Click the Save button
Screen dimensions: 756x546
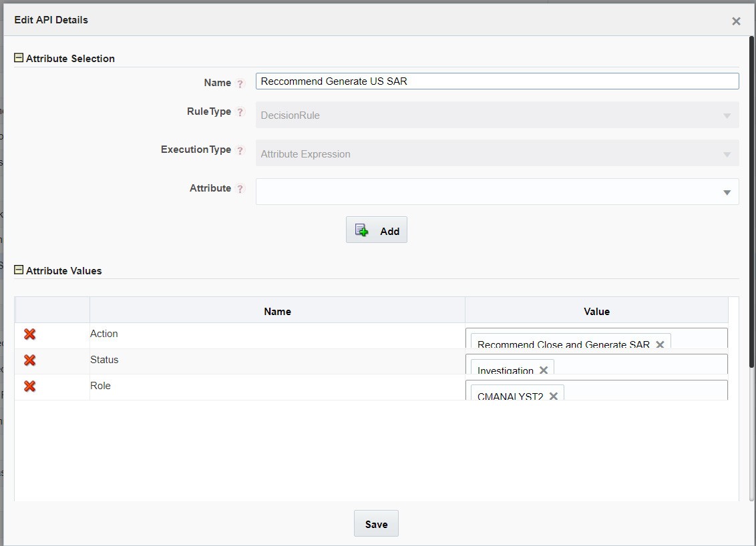376,523
